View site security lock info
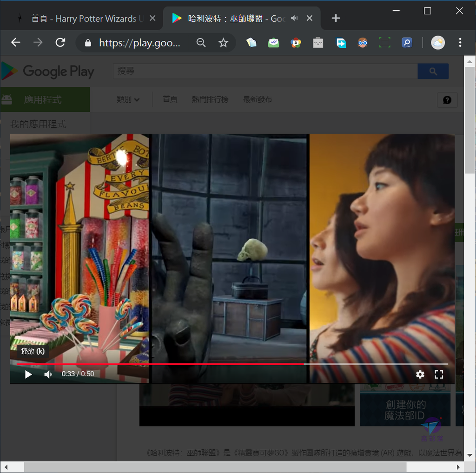476x473 pixels. (x=88, y=43)
